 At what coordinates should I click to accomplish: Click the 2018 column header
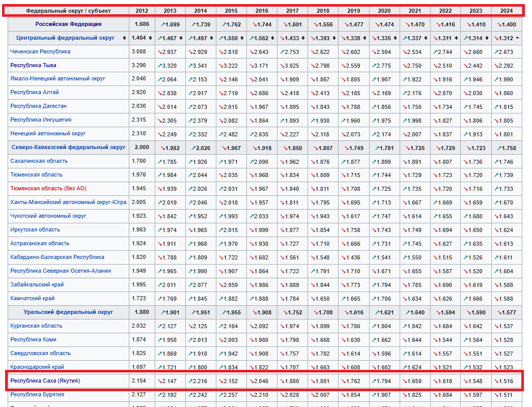(x=323, y=11)
